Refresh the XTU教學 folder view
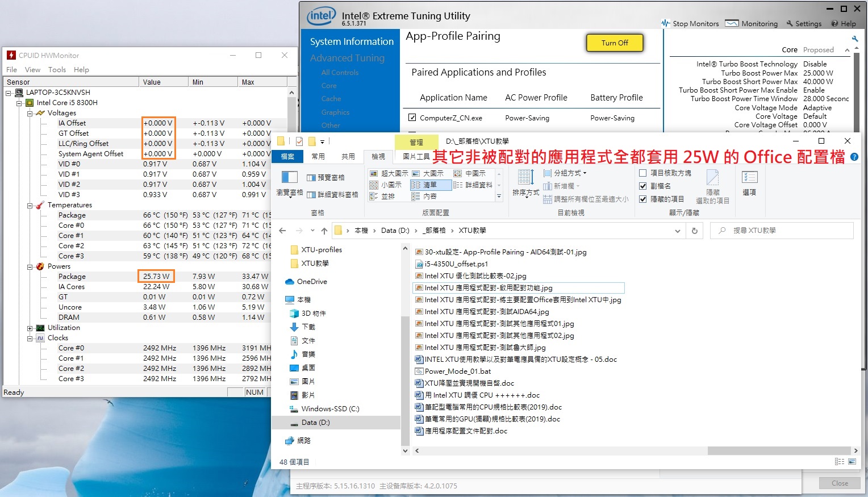This screenshot has width=868, height=497. click(694, 231)
